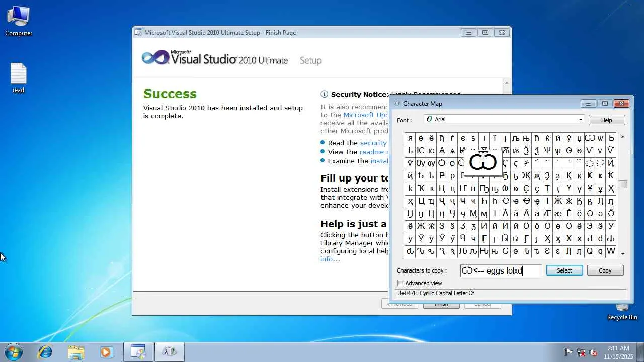Open Action Center flag in system tray

click(x=569, y=352)
